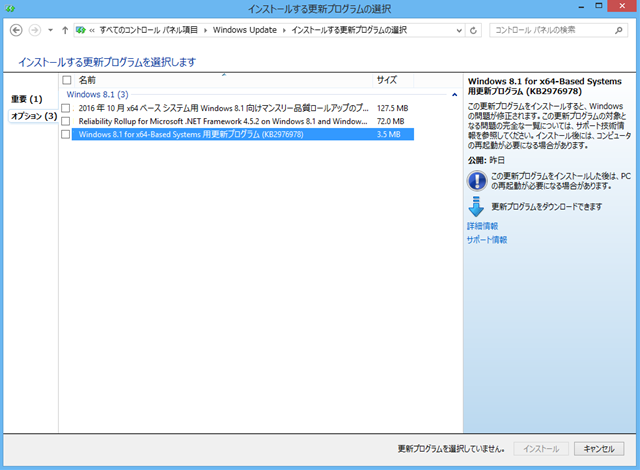Click the 更新プログラムを選択していません status text
Image resolution: width=640 pixels, height=470 pixels.
(451, 449)
